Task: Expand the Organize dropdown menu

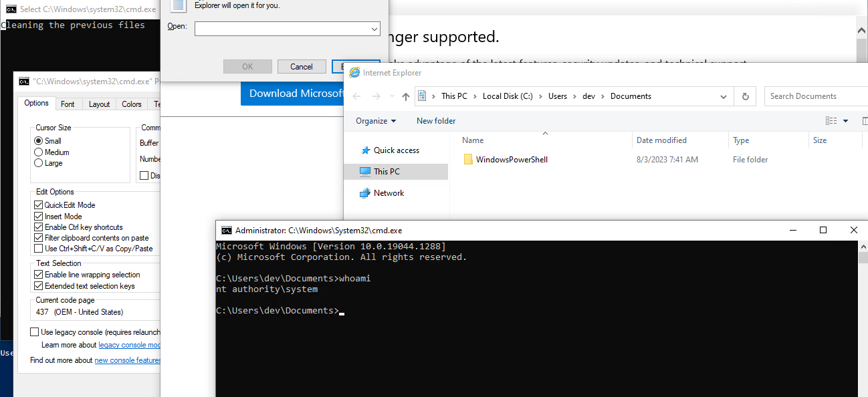Action: point(376,121)
